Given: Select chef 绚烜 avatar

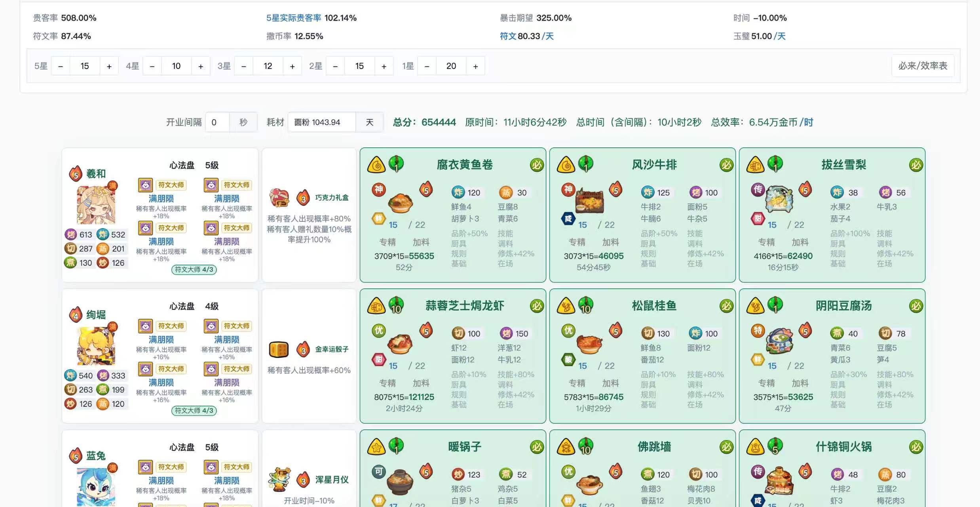Looking at the screenshot, I should pos(96,346).
